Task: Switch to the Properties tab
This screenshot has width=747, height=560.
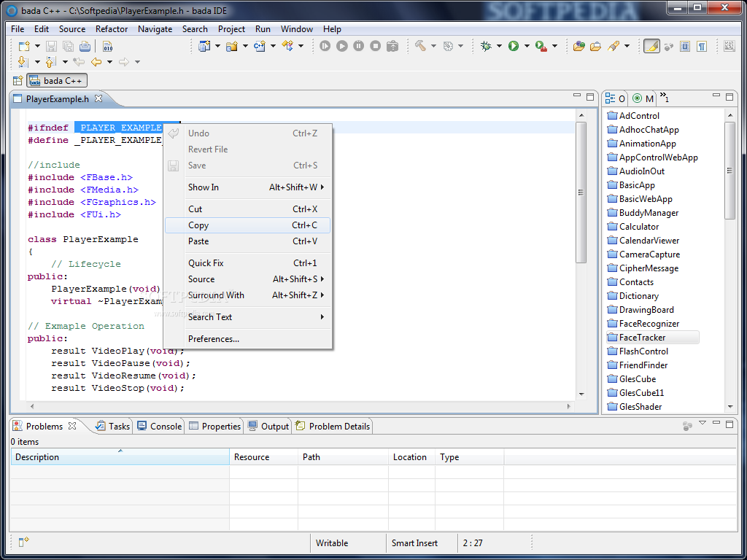Action: tap(215, 426)
